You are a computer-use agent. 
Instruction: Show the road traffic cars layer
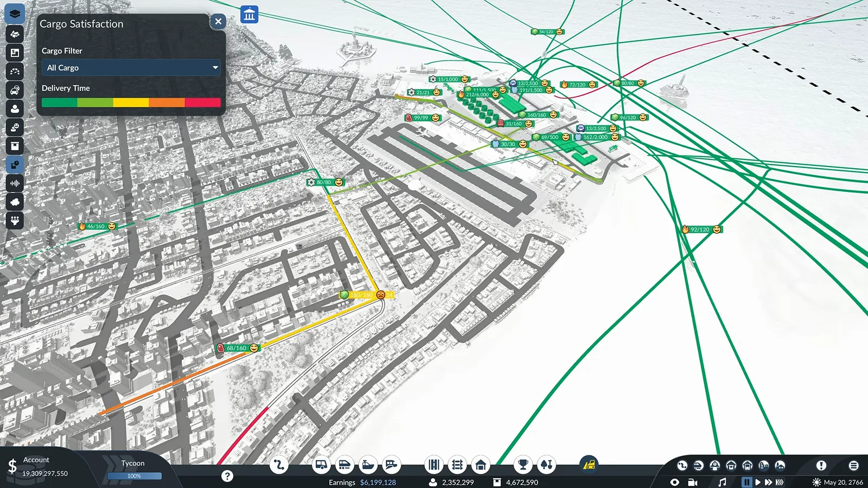[x=15, y=90]
